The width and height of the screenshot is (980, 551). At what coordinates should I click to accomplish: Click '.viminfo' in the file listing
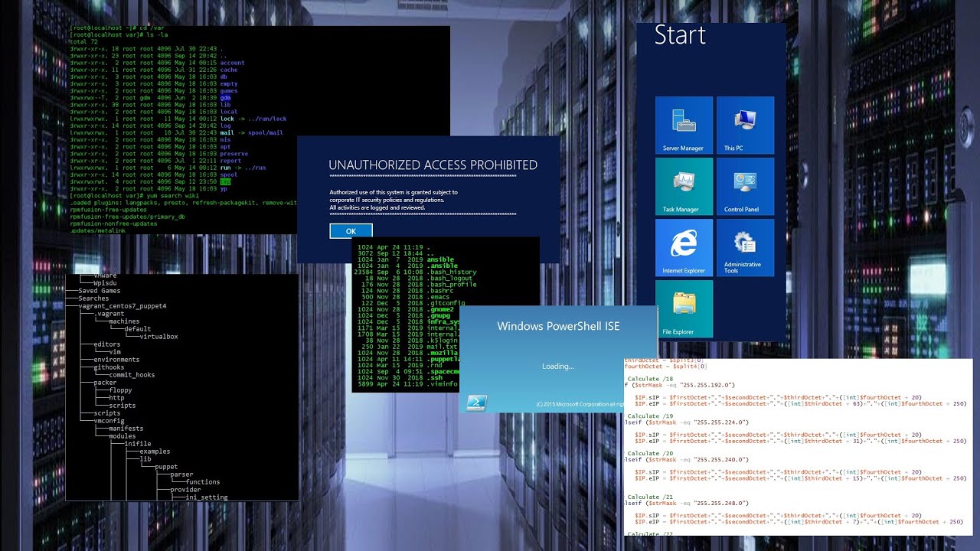point(440,383)
